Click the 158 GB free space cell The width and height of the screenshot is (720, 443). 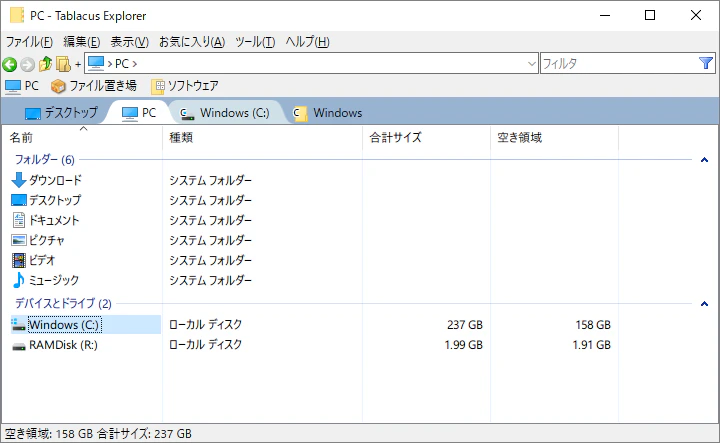tap(593, 325)
